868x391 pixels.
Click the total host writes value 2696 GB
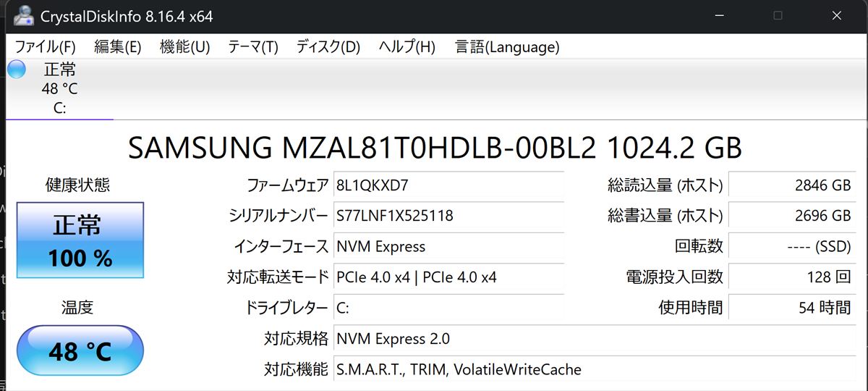[x=793, y=216]
